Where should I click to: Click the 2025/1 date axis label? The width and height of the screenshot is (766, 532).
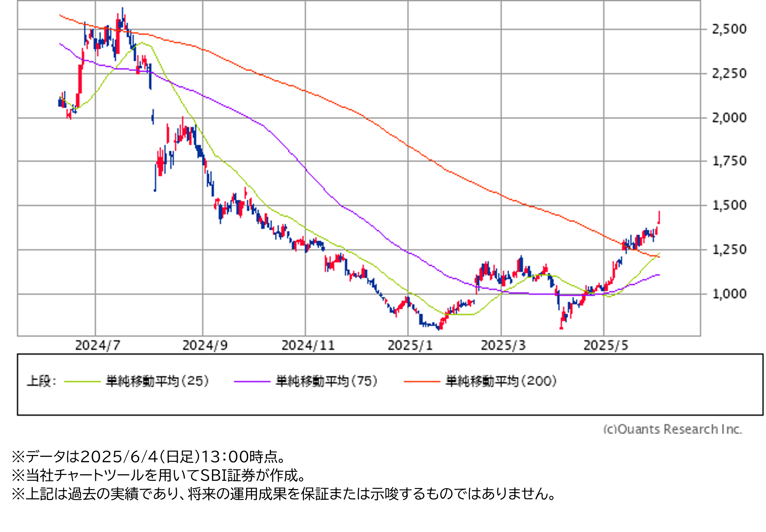(410, 345)
